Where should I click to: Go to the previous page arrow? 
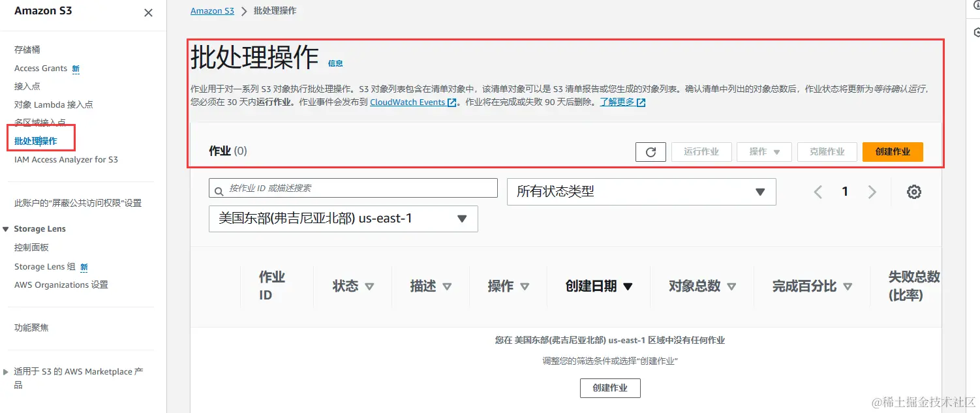(x=818, y=192)
